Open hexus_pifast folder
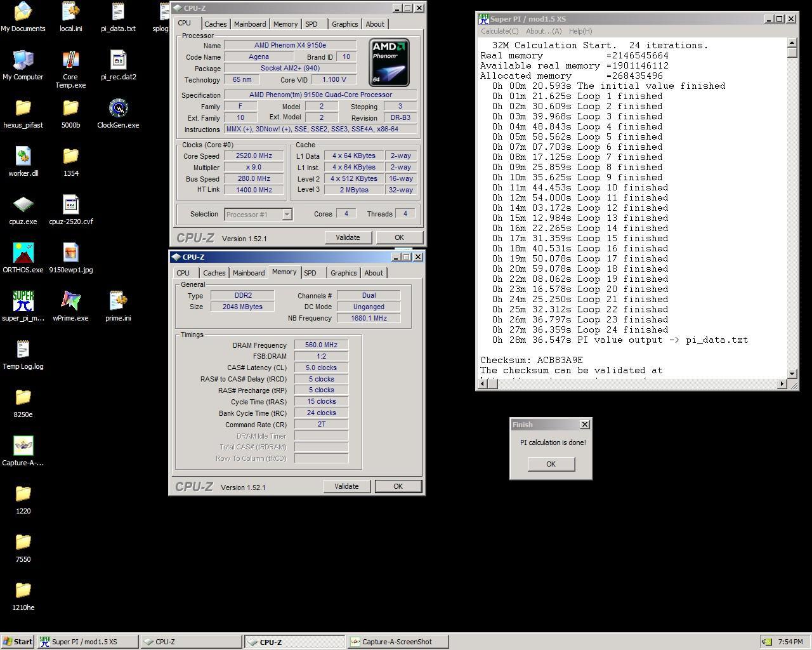Image resolution: width=812 pixels, height=650 pixels. 23,114
